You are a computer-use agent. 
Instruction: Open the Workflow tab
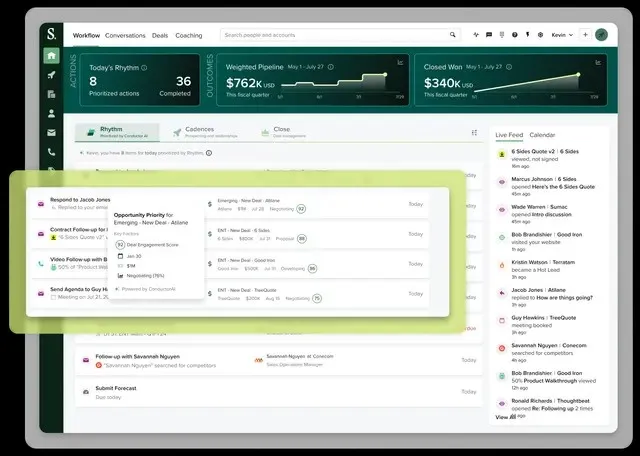(x=86, y=36)
